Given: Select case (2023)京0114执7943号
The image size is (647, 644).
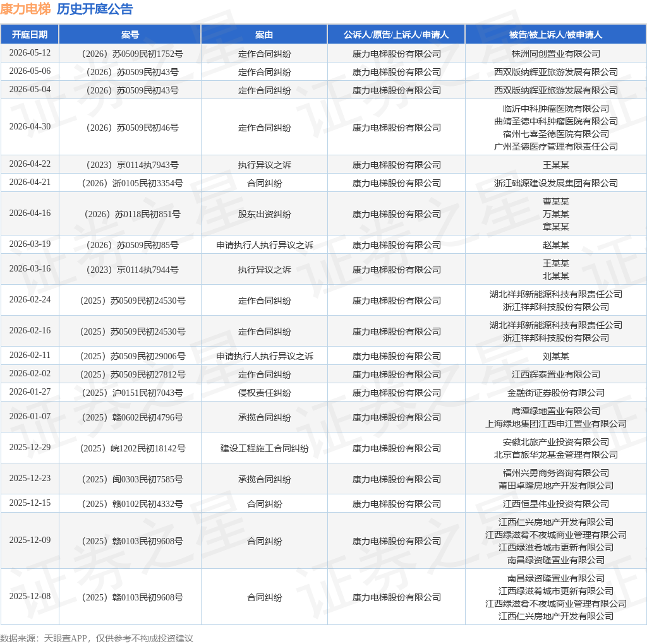Looking at the screenshot, I should click(x=133, y=165).
